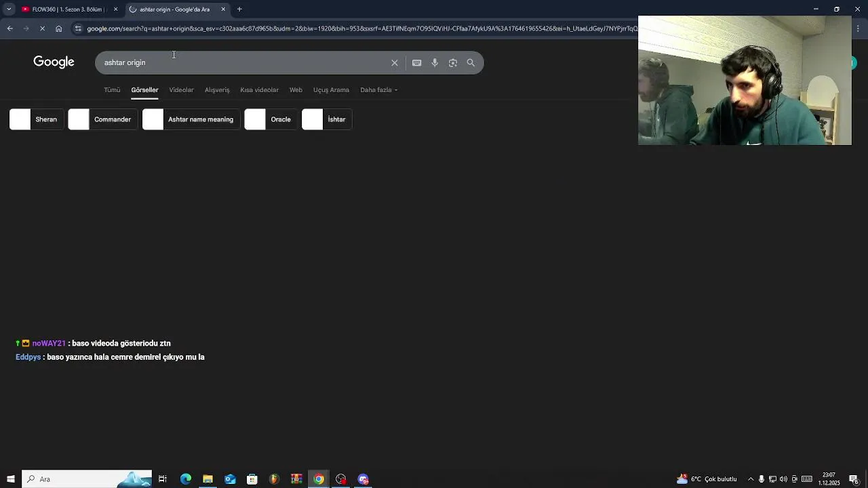
Task: Close the FLOW360 YouTube tab
Action: [x=115, y=9]
